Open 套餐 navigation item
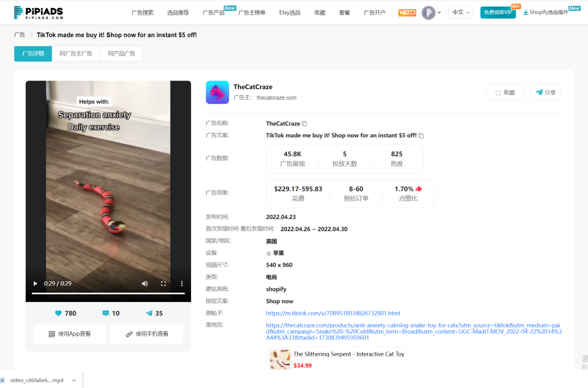Screen dimensions: 588x388 (x=345, y=13)
